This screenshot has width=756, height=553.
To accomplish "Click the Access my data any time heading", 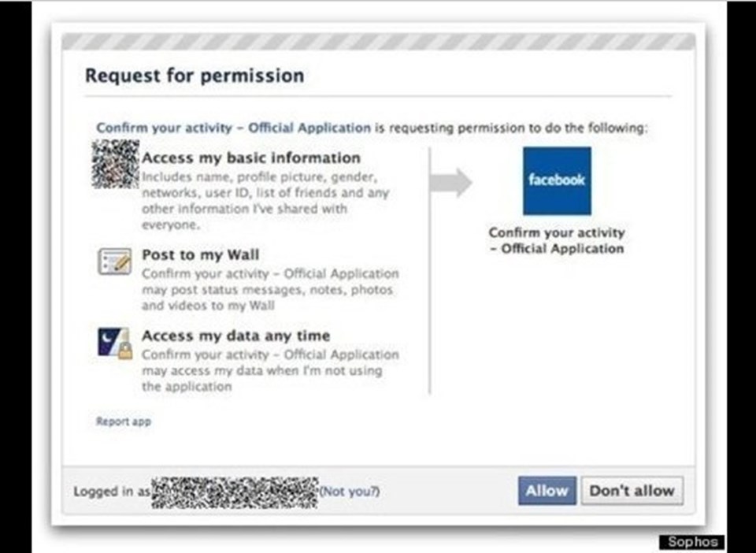I will coord(236,336).
